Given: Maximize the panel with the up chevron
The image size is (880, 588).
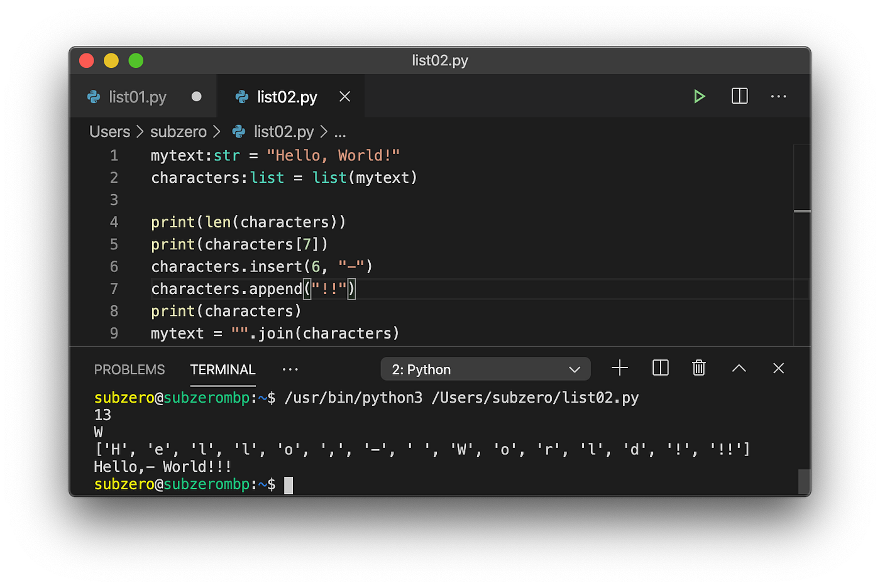Looking at the screenshot, I should (739, 368).
